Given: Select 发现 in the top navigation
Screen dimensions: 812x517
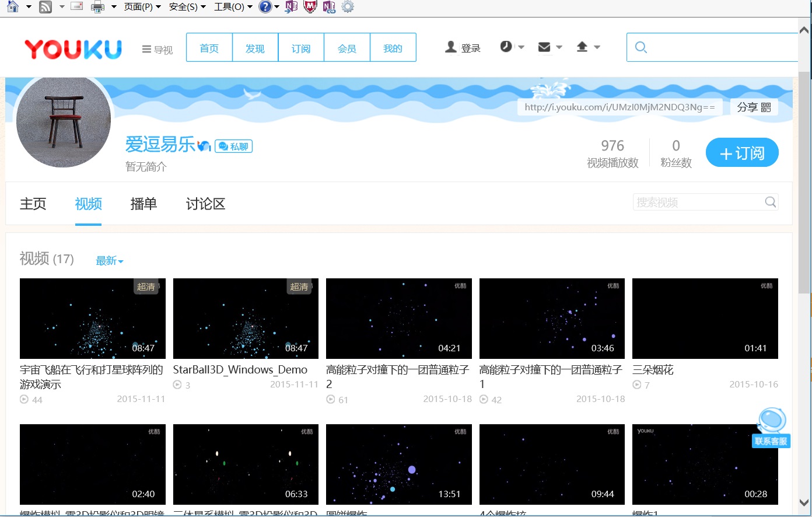Looking at the screenshot, I should point(255,48).
